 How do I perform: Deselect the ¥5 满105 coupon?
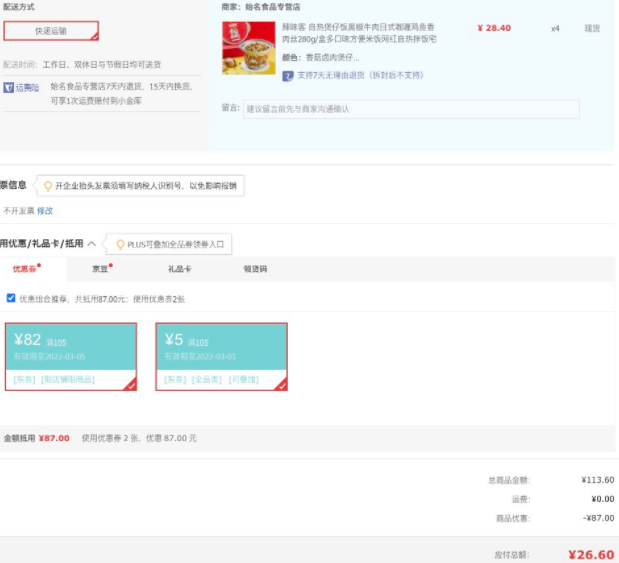point(221,355)
